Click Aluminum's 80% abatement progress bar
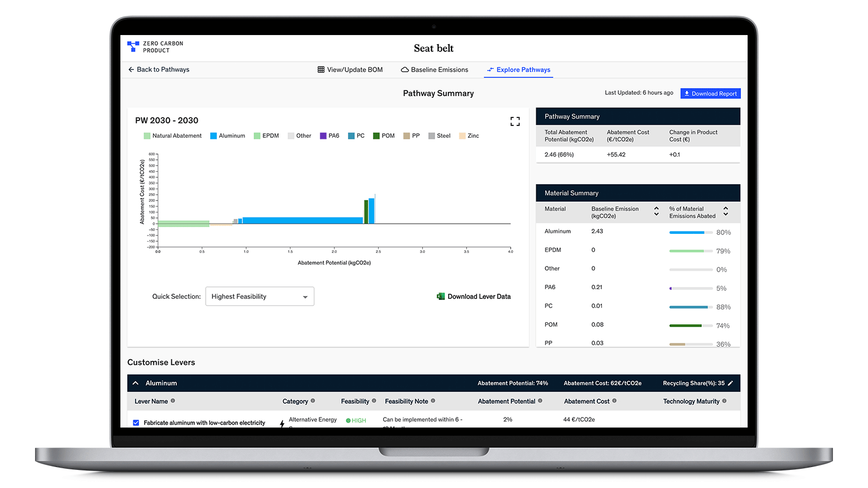Viewport: 868px width, 488px height. pos(691,231)
